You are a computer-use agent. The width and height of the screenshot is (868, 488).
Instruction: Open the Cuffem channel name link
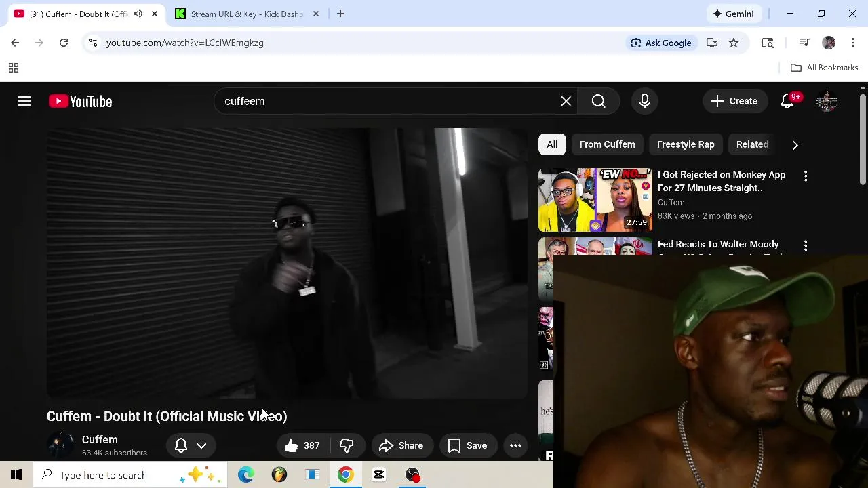point(100,439)
